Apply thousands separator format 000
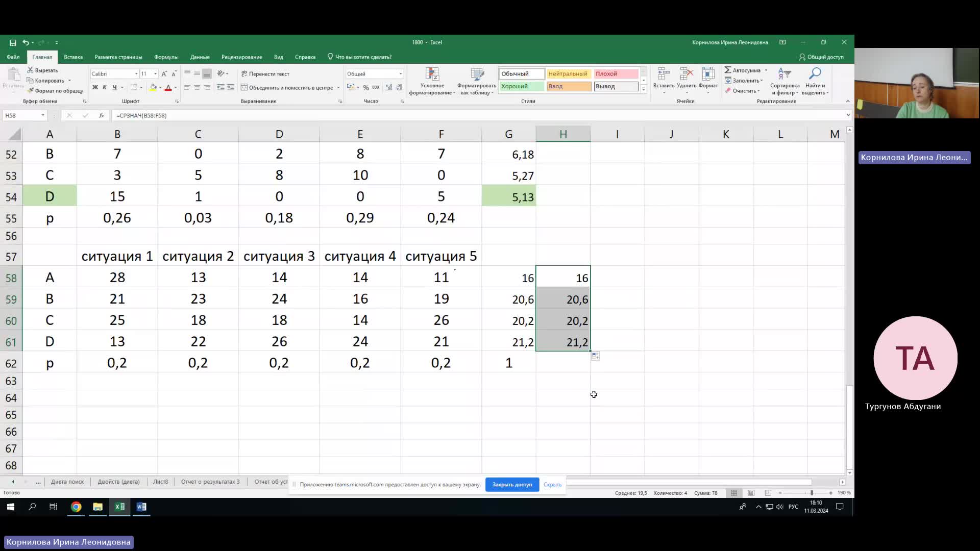The width and height of the screenshot is (980, 551). click(376, 88)
